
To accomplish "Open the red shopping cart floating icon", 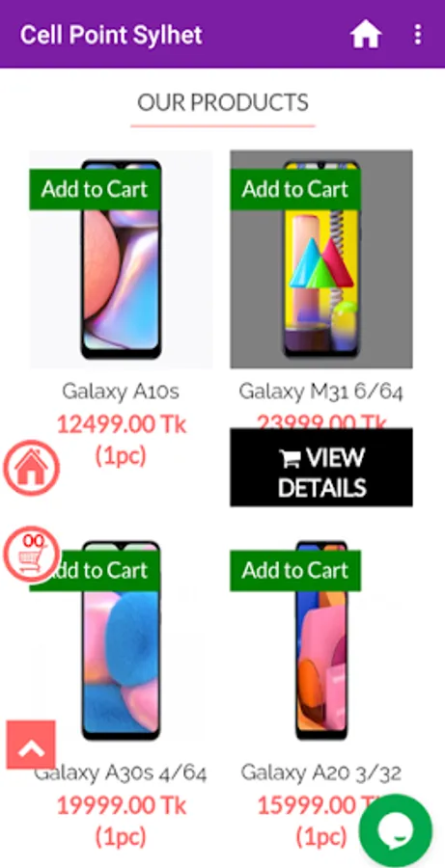I will click(x=32, y=555).
